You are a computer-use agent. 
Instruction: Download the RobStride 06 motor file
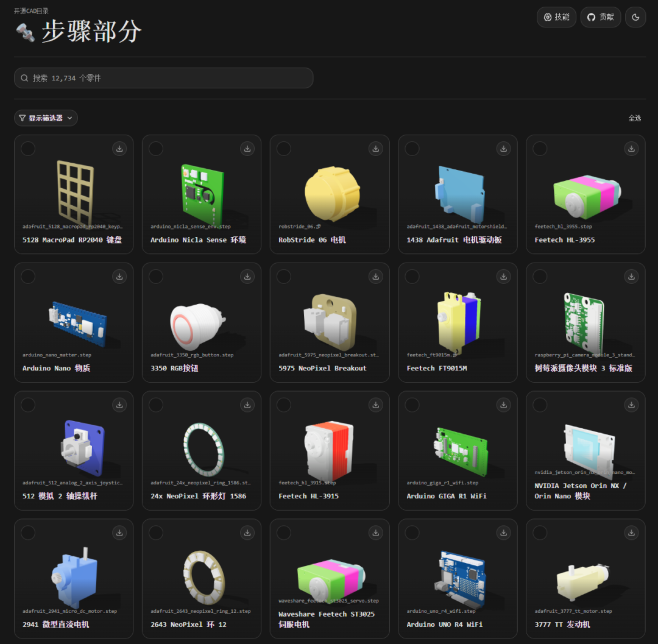(375, 149)
